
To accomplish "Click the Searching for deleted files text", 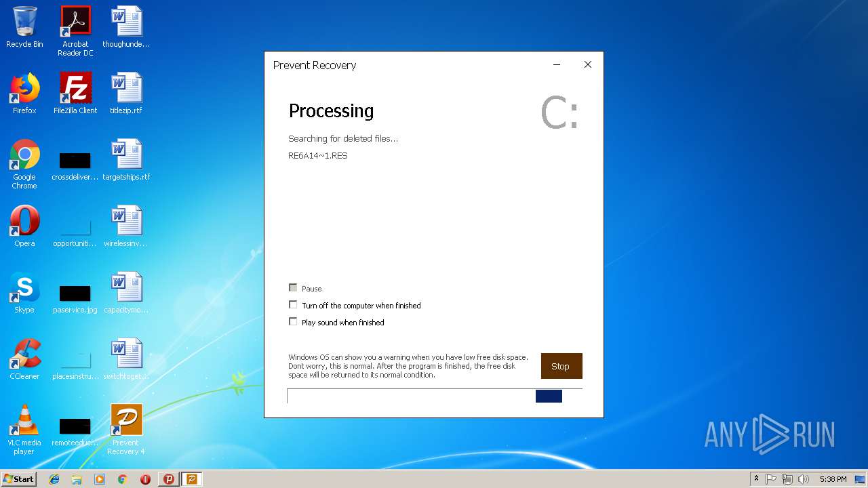I will (343, 139).
